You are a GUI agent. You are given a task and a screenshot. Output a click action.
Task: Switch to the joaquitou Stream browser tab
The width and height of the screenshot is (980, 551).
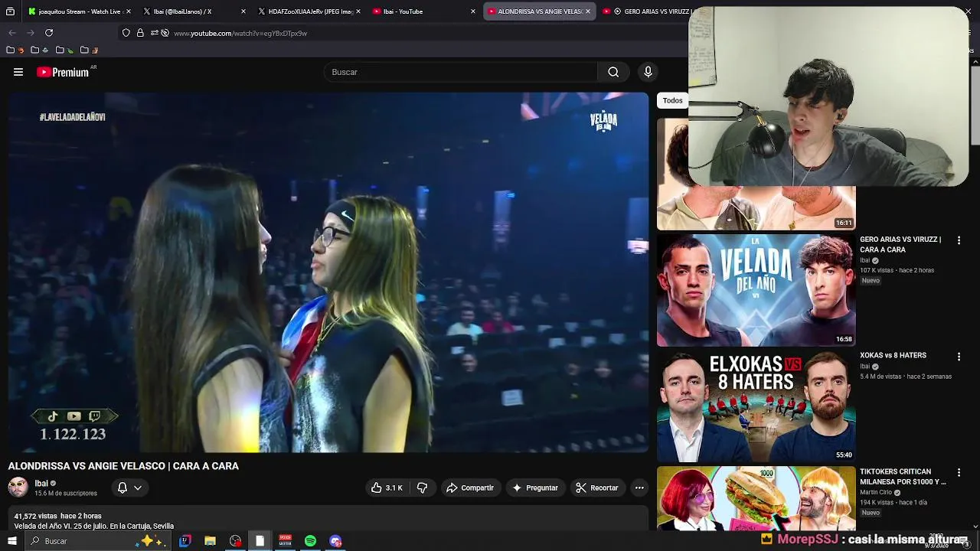click(x=79, y=11)
